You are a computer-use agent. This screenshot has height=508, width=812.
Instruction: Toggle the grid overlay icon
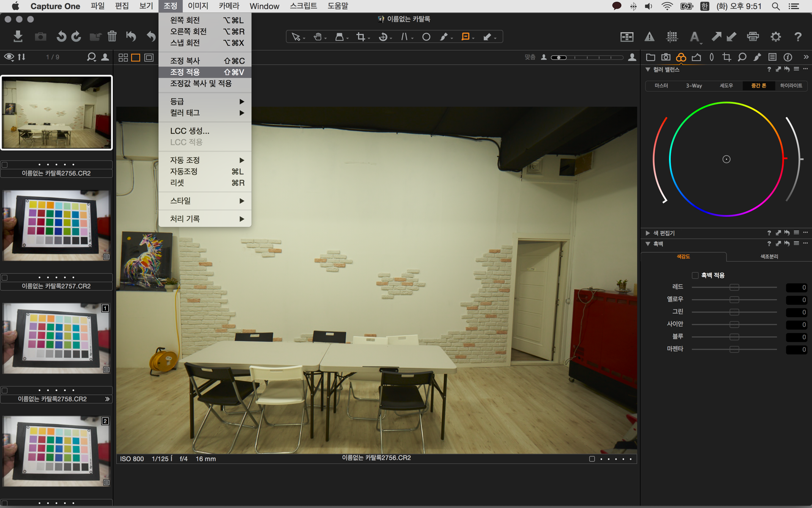672,37
